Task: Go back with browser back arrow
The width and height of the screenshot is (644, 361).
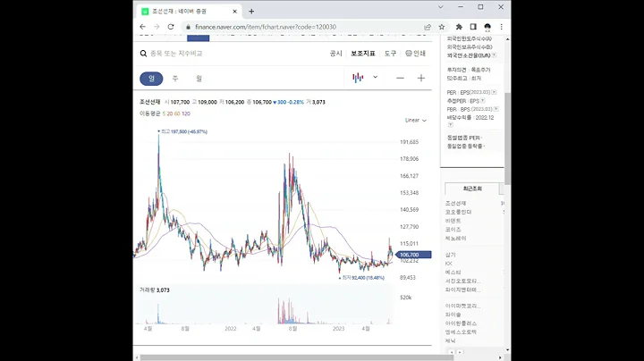Action: 142,27
